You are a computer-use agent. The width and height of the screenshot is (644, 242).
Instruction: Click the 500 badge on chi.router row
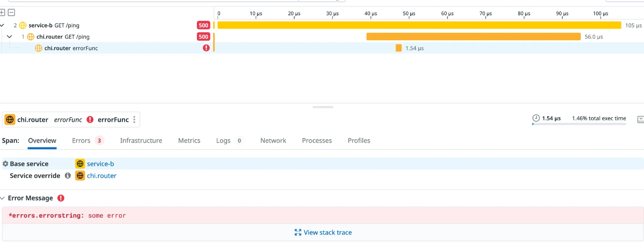[x=203, y=36]
